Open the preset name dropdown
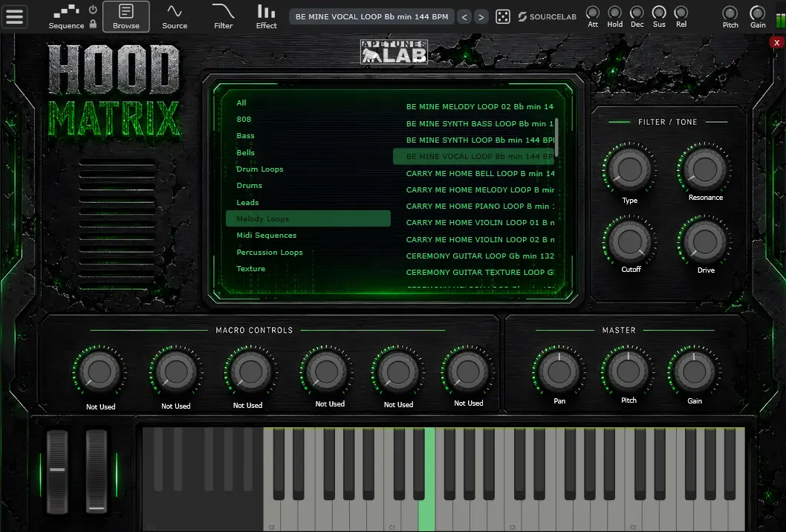The image size is (786, 532). [371, 16]
